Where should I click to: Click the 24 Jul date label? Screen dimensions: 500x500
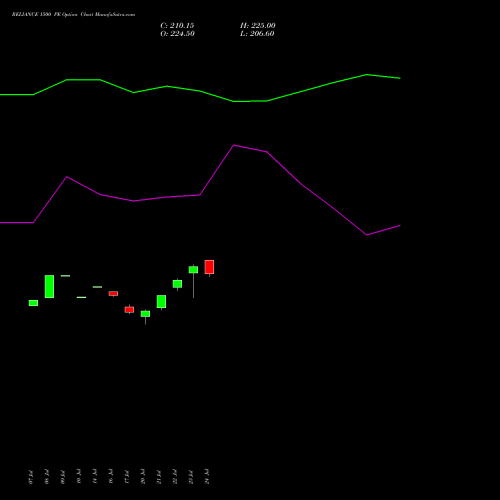pos(207,476)
